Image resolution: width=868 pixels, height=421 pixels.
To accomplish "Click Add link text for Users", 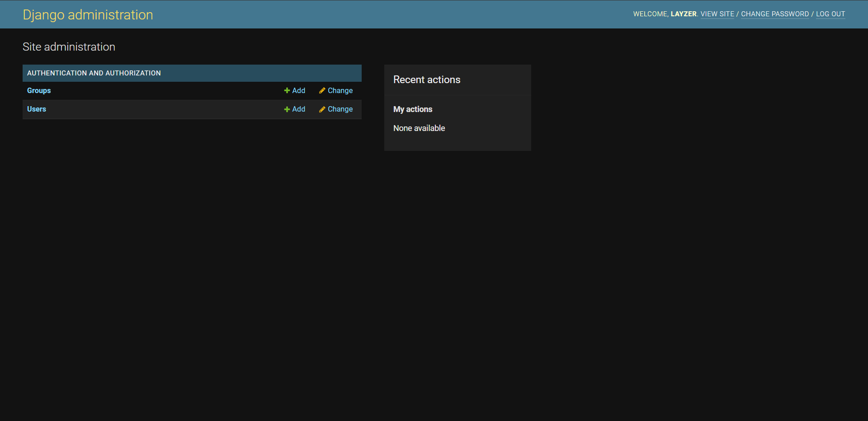I will pos(298,109).
